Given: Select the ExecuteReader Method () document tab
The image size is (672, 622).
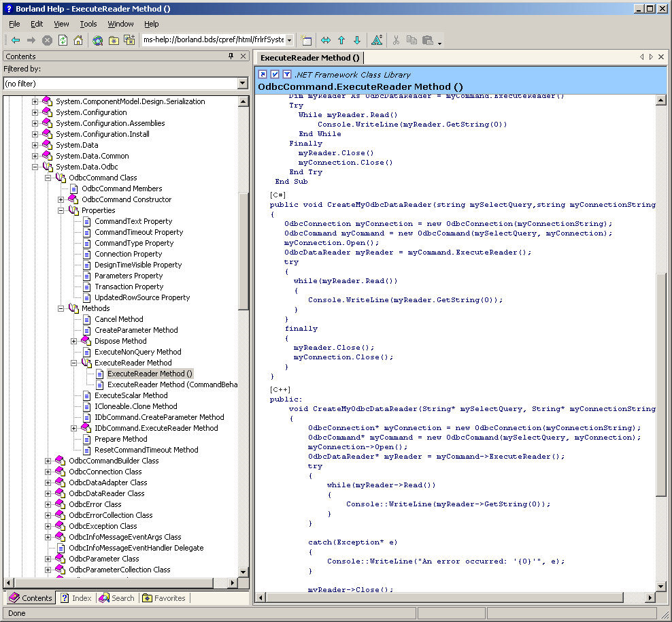Looking at the screenshot, I should (310, 57).
